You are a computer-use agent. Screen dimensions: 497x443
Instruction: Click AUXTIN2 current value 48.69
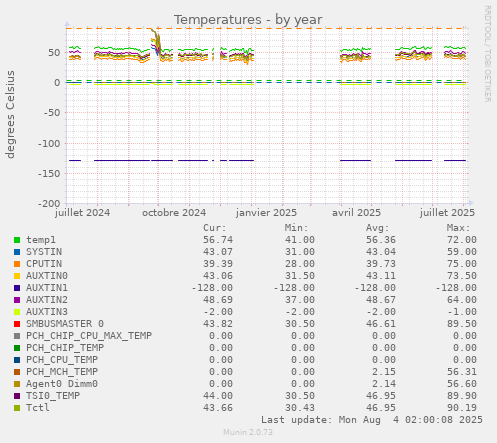tap(218, 300)
